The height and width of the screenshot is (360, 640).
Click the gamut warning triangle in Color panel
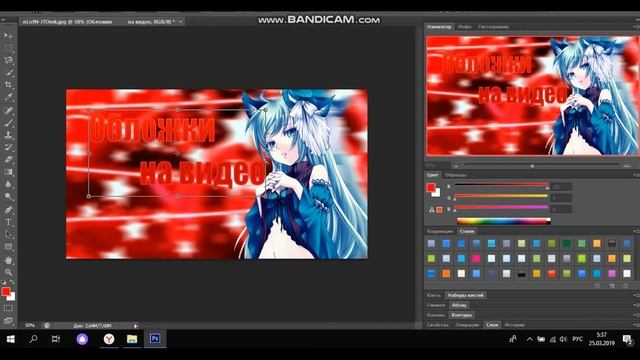[x=432, y=210]
